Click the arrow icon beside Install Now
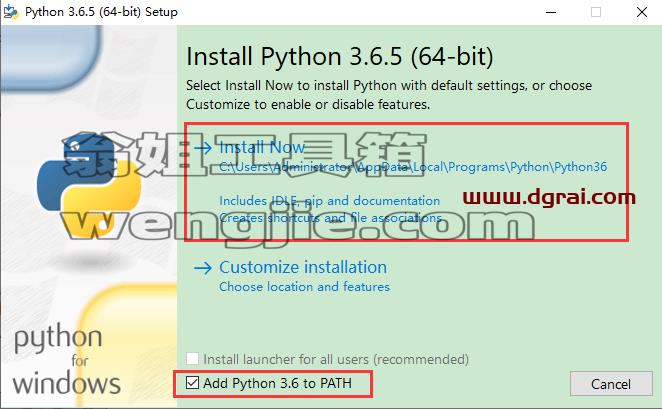 [x=203, y=147]
